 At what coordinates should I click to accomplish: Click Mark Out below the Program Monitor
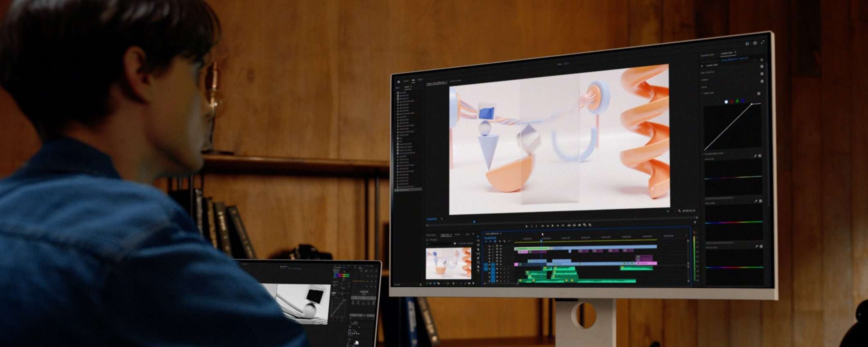click(x=537, y=226)
